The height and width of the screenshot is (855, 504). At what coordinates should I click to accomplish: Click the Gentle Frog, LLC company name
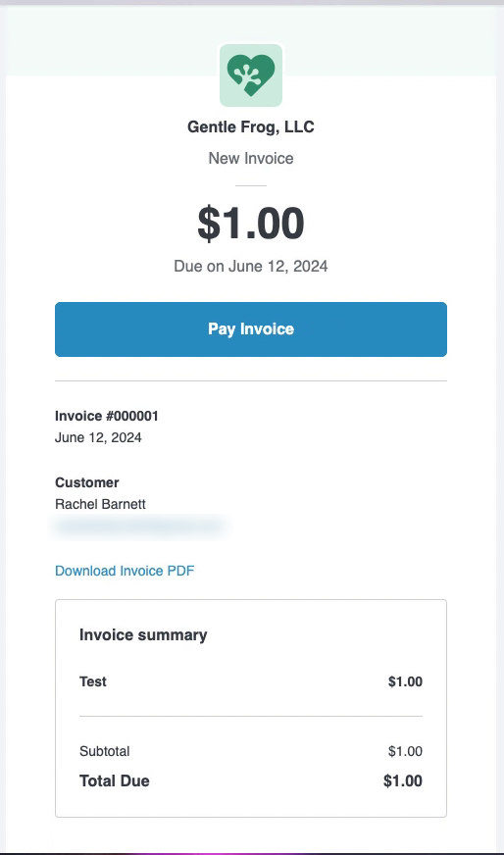[251, 127]
